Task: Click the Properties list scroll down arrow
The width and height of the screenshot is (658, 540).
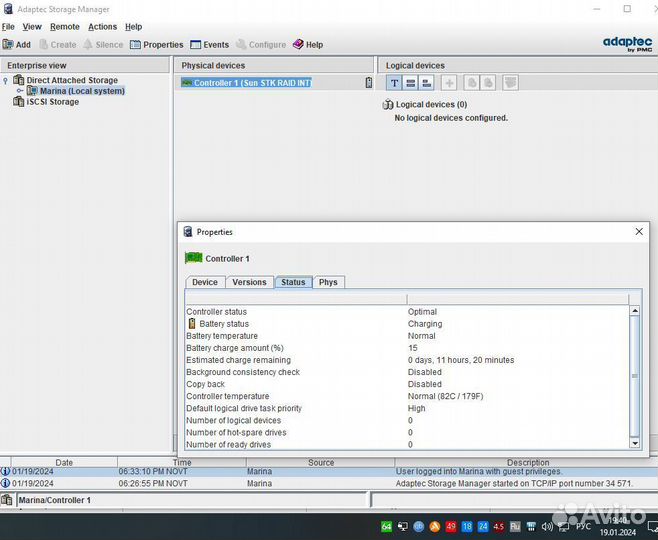Action: [635, 443]
